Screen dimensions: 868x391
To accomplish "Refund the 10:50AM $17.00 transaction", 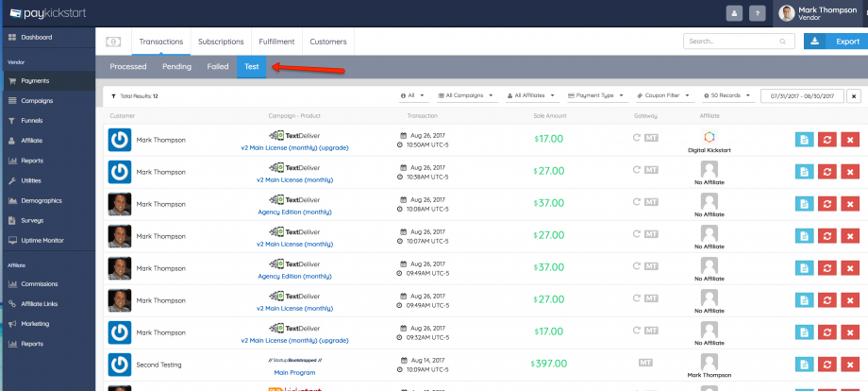I will click(827, 140).
